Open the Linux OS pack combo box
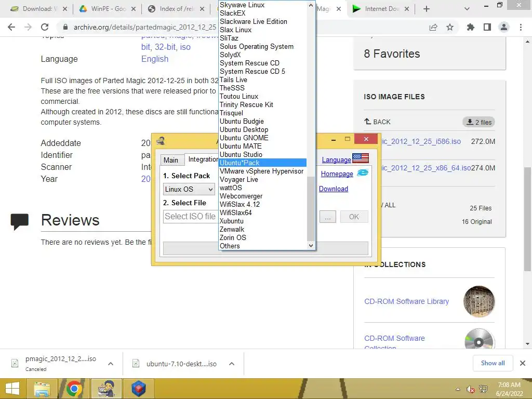The image size is (532, 399). 189,189
